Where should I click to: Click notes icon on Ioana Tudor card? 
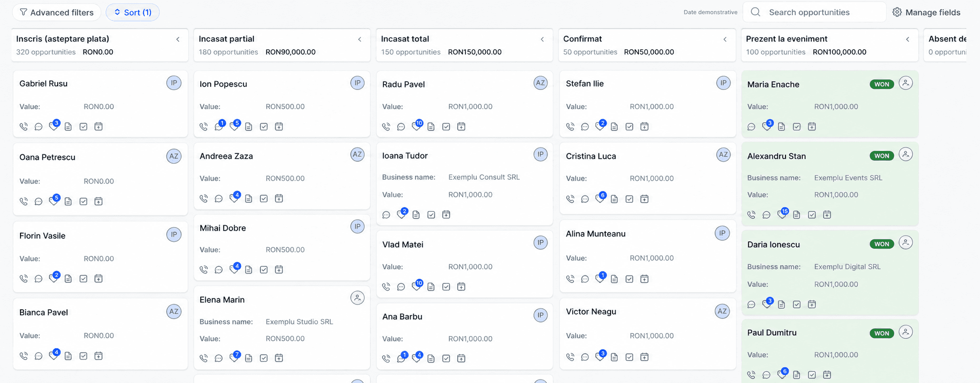(x=416, y=215)
